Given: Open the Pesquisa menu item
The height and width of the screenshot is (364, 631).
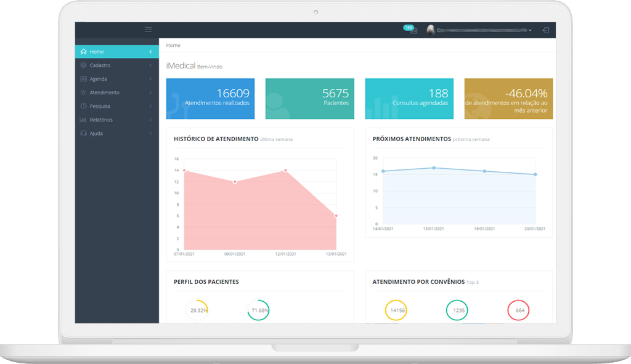Looking at the screenshot, I should [x=116, y=106].
